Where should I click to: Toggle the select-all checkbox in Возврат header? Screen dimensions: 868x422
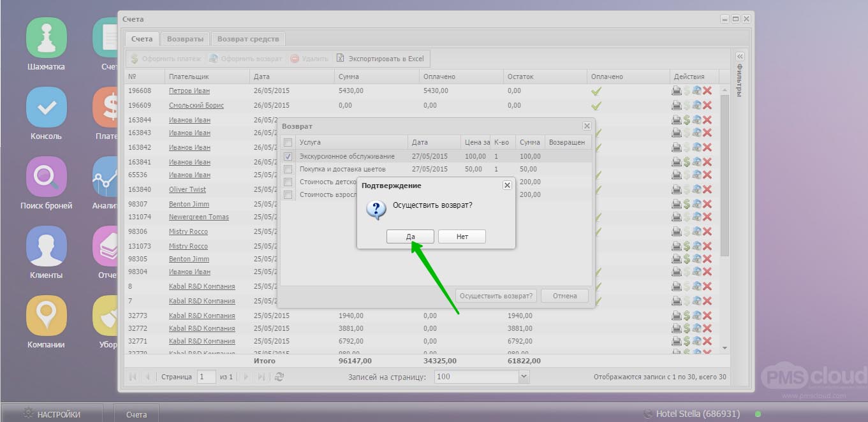coord(288,142)
